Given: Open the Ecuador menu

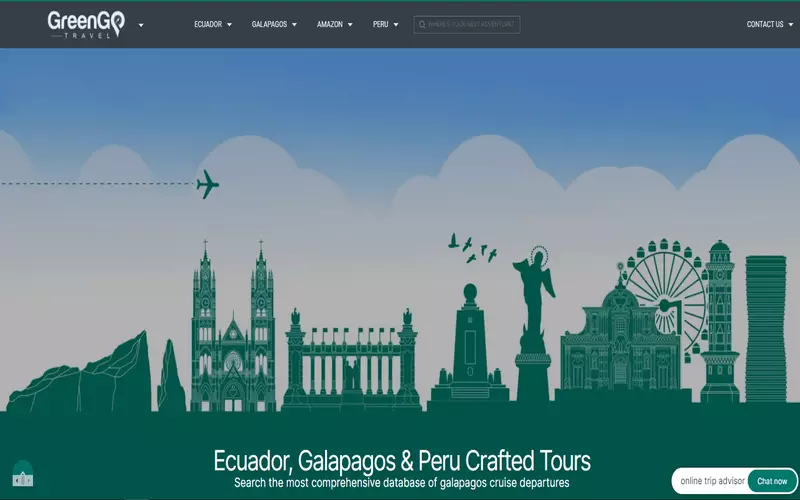Looking at the screenshot, I should point(208,24).
